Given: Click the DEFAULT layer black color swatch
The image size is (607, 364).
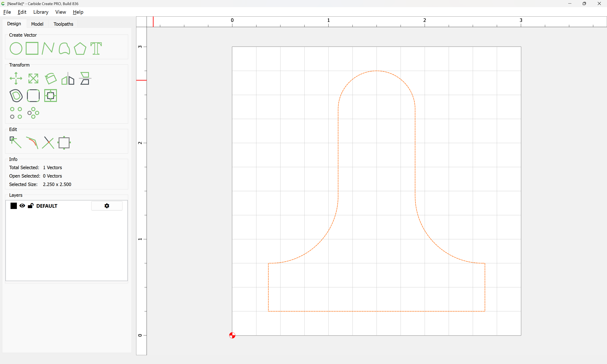Looking at the screenshot, I should [x=13, y=206].
